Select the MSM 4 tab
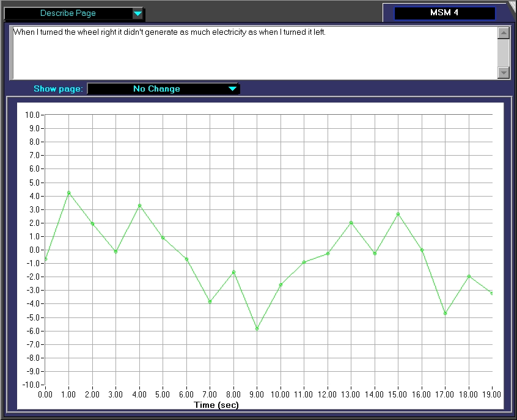This screenshot has width=517, height=420. tap(444, 13)
